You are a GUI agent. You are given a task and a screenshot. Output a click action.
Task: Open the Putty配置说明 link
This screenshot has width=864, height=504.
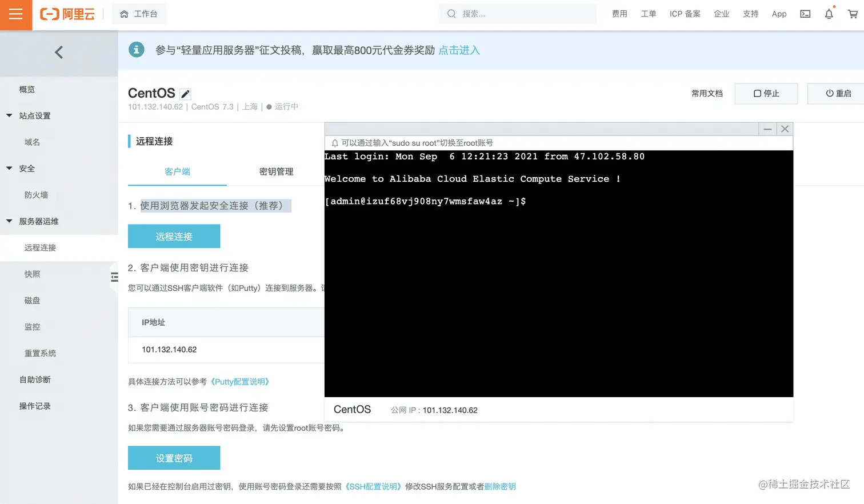click(x=240, y=382)
